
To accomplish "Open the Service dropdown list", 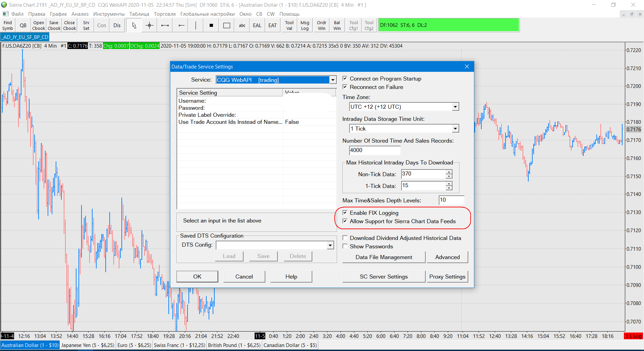I will click(x=333, y=80).
